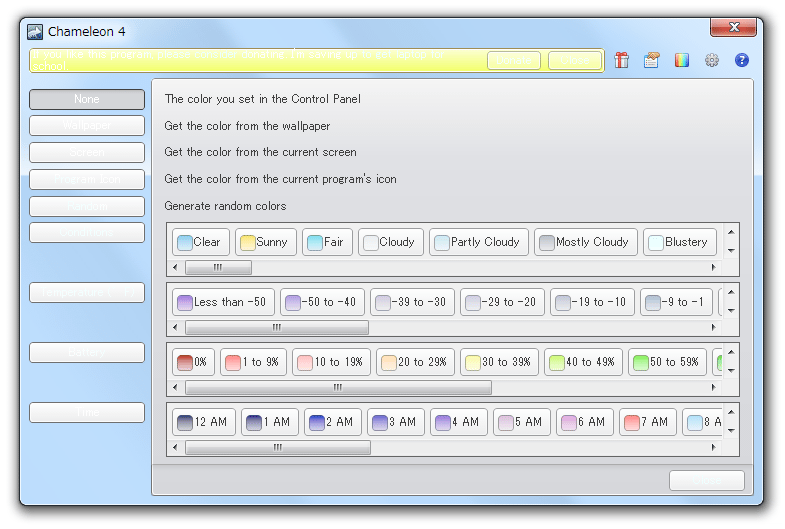Open the rainbow color palette icon

pos(681,60)
